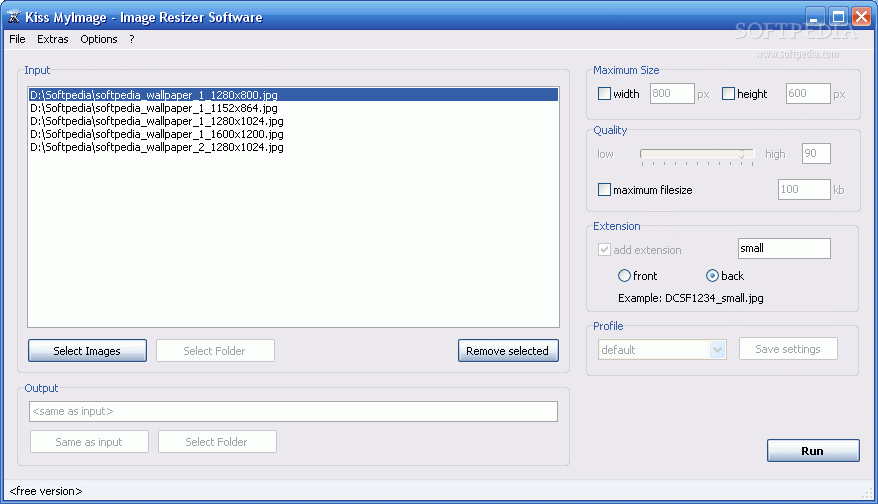
Task: Minimize the Kiss MyImage window
Action: coord(815,17)
